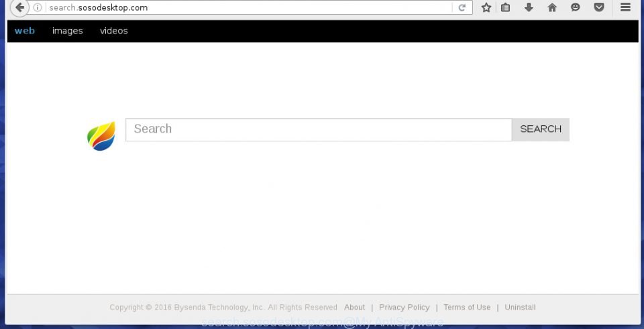This screenshot has width=644, height=329.
Task: Select the web search tab
Action: (25, 31)
